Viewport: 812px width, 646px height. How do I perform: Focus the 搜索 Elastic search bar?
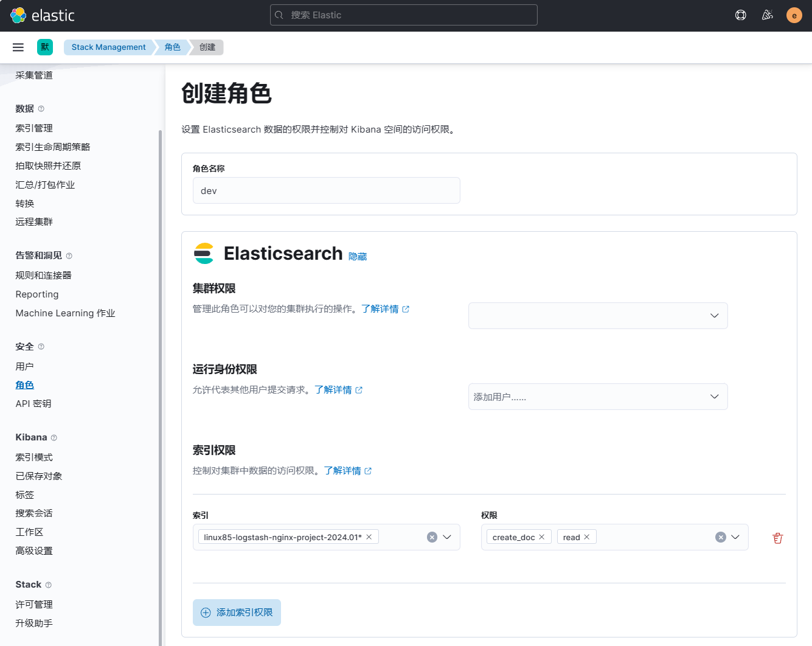(404, 15)
